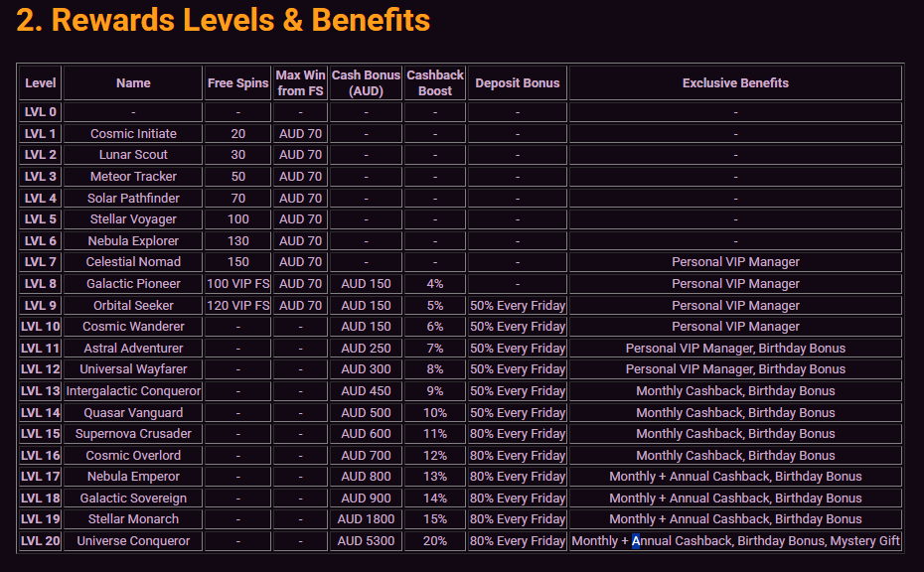Click the 4% cashback boost cell

click(435, 284)
